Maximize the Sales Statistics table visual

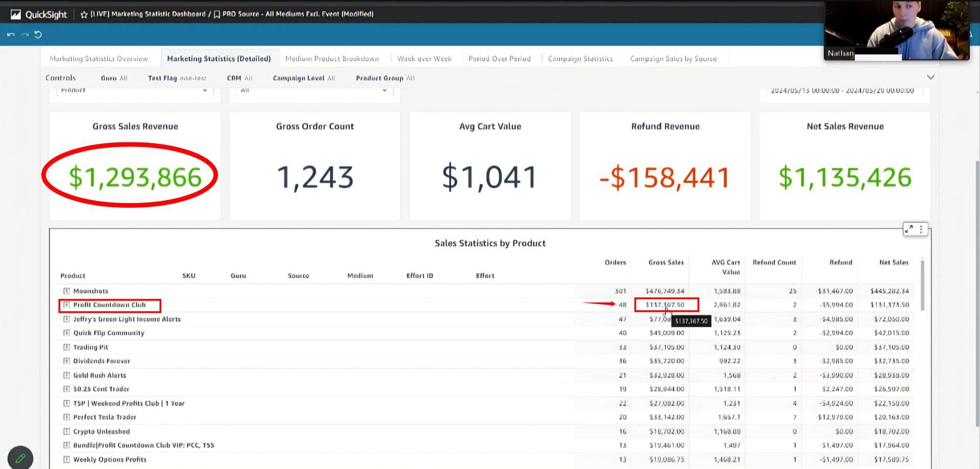pos(909,229)
